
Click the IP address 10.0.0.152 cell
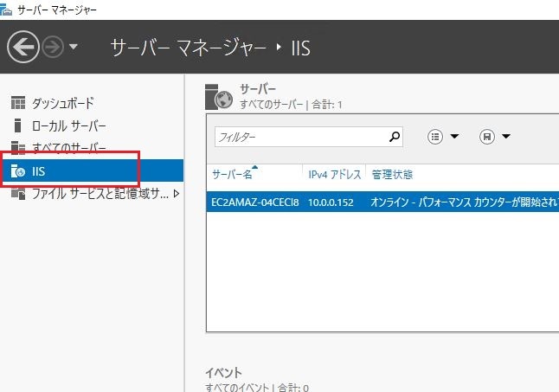[x=331, y=202]
